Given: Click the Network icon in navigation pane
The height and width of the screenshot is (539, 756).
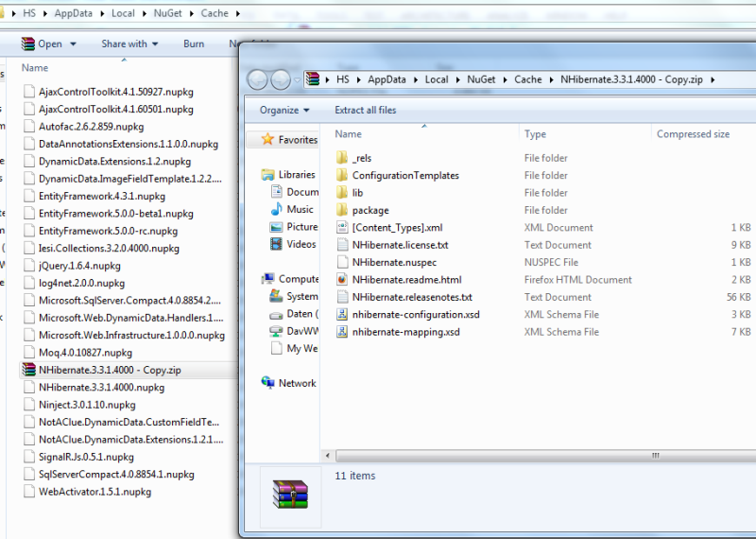Looking at the screenshot, I should click(267, 383).
